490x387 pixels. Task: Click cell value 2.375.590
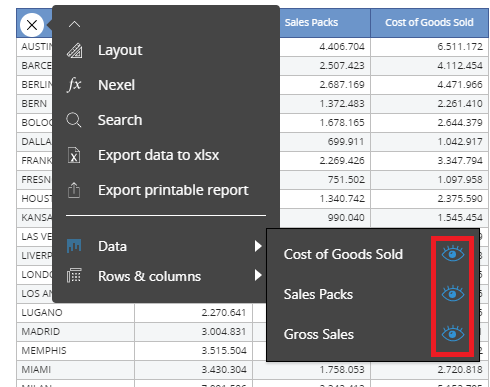click(x=460, y=199)
